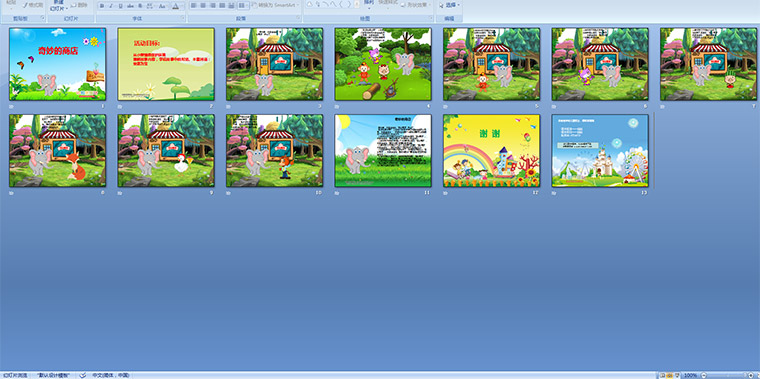Image resolution: width=760 pixels, height=379 pixels.
Task: Click the Bold formatting icon
Action: (102, 6)
